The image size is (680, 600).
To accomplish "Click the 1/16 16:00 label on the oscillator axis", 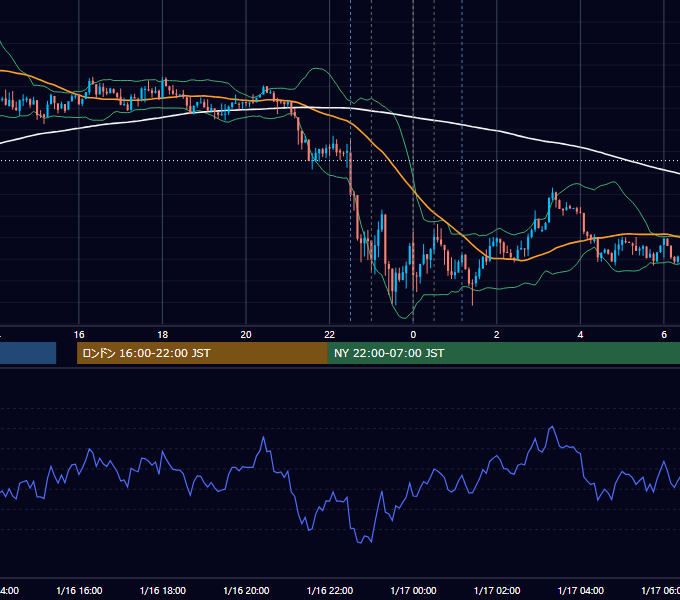I will pos(79,591).
